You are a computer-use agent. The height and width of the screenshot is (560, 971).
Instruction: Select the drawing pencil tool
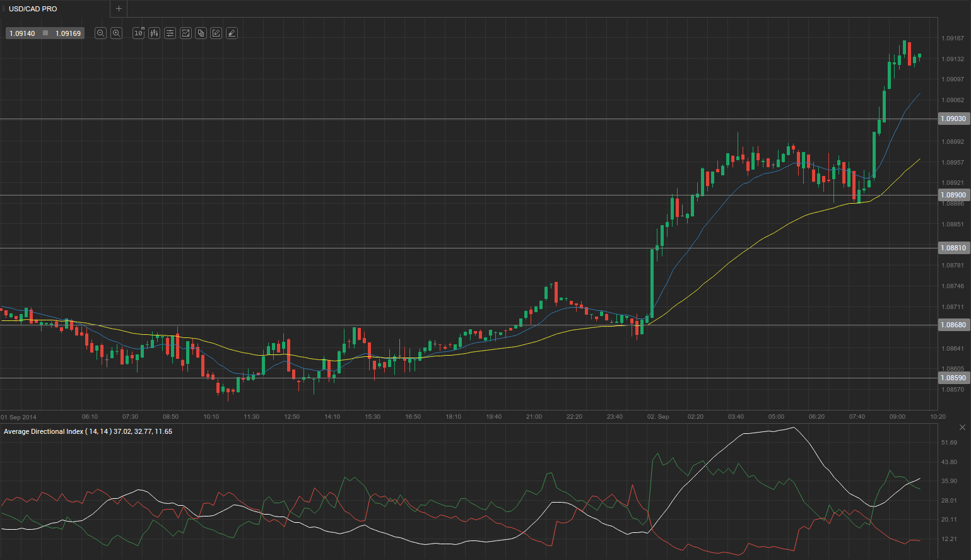[x=232, y=33]
